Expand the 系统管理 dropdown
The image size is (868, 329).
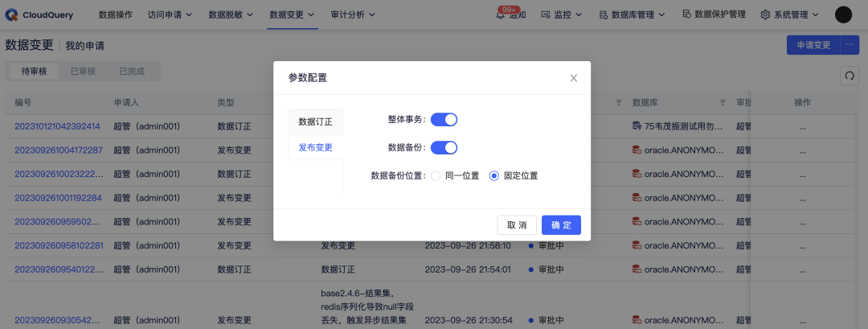pyautogui.click(x=815, y=15)
